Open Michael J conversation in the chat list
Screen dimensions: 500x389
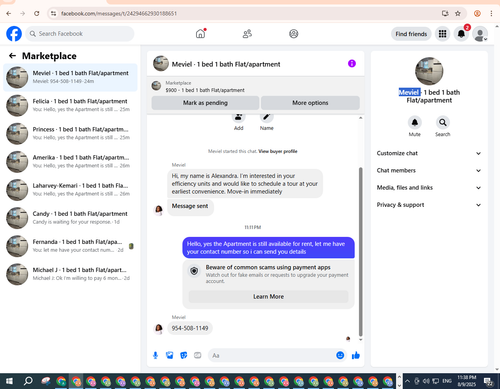click(70, 274)
